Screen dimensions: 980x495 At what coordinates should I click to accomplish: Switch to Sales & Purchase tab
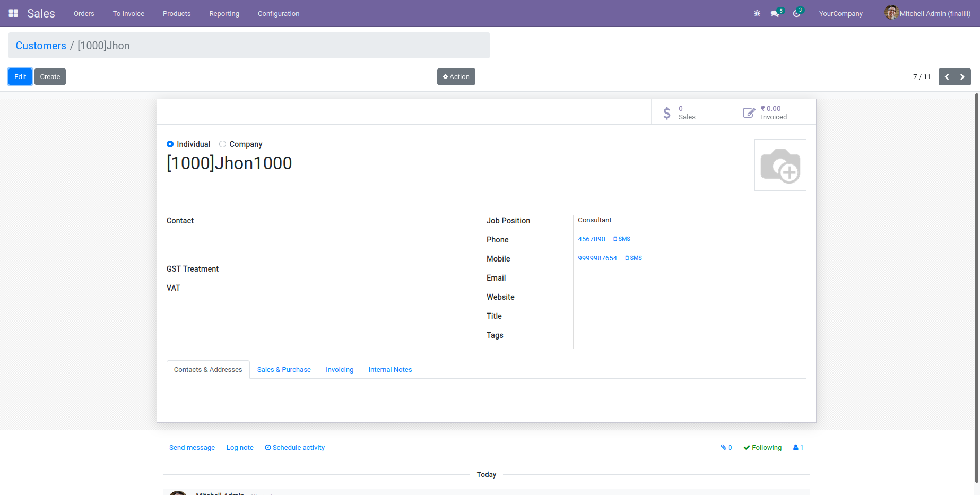click(x=284, y=370)
